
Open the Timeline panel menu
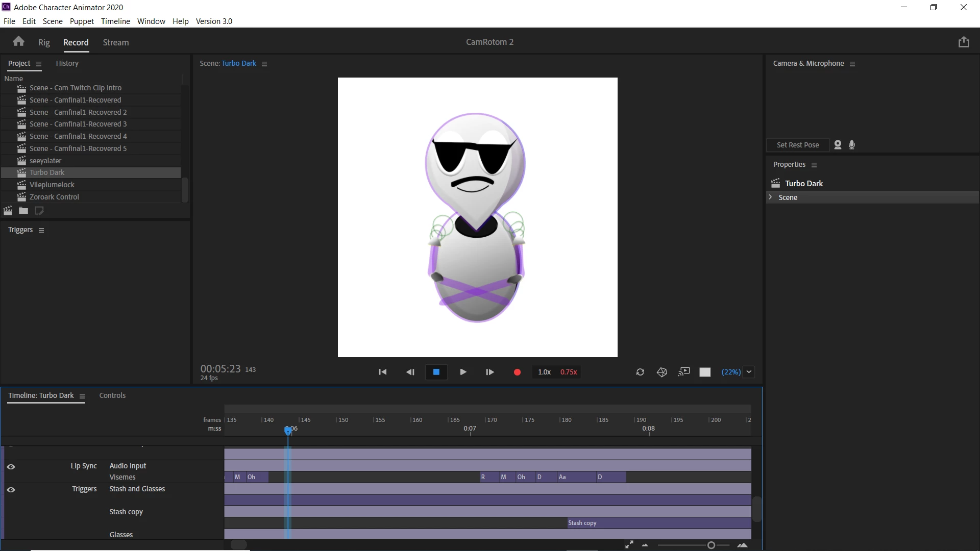pos(82,396)
